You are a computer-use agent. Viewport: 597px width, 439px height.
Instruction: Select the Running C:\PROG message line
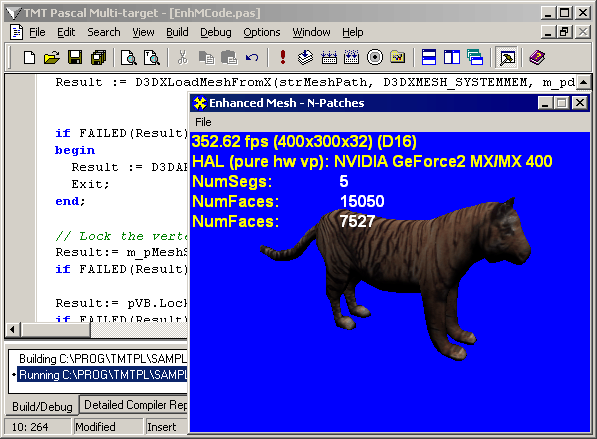pos(103,375)
